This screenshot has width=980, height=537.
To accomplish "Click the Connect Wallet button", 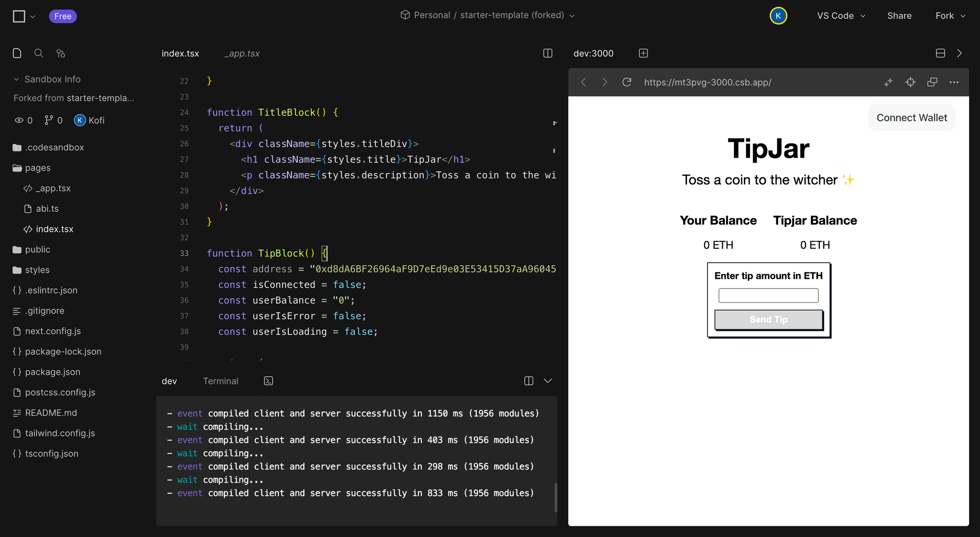I will pos(911,118).
